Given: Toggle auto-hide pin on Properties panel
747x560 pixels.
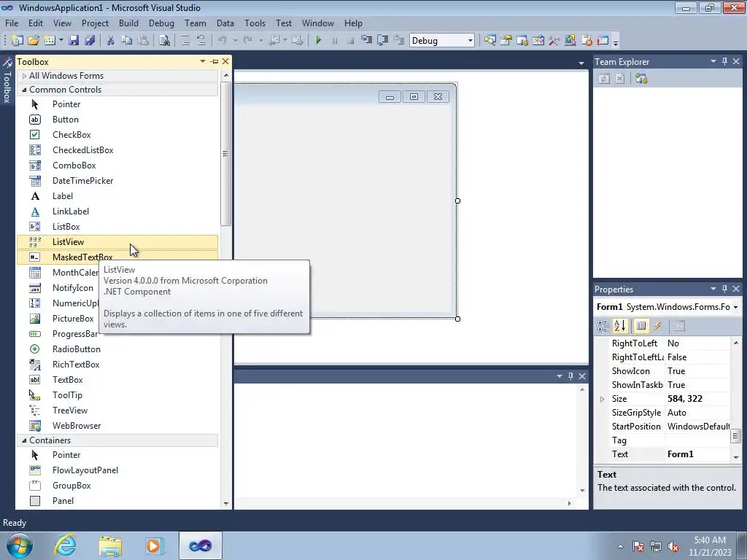Looking at the screenshot, I should [x=724, y=289].
